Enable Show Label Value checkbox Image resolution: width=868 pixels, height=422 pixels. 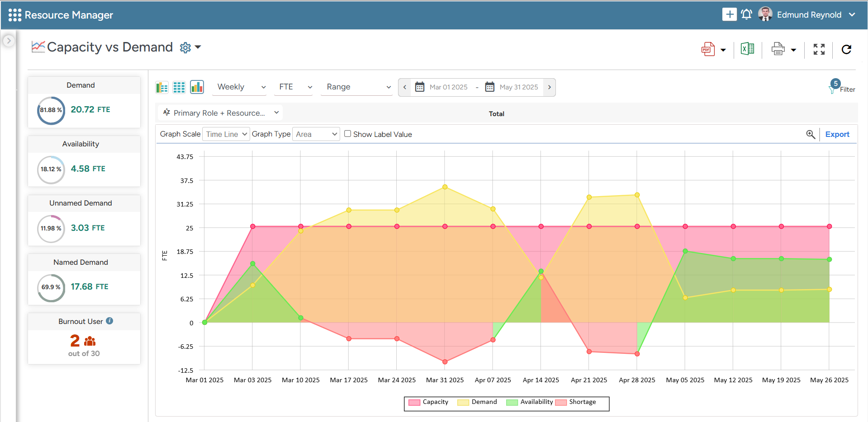(347, 134)
